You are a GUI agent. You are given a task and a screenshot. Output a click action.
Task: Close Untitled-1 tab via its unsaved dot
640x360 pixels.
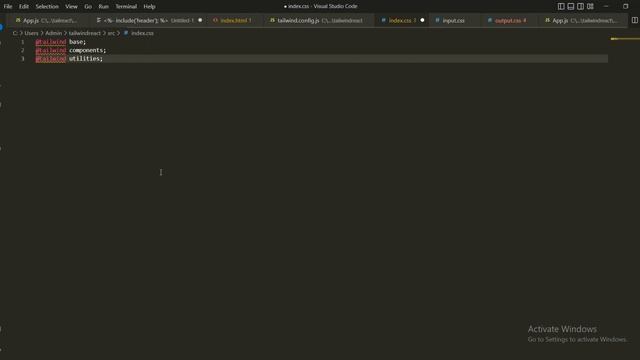(200, 20)
